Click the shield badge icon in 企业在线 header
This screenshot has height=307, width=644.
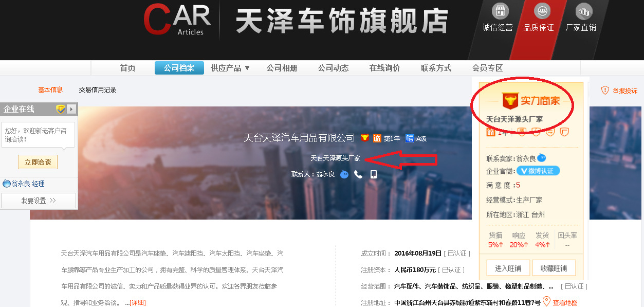pos(61,109)
